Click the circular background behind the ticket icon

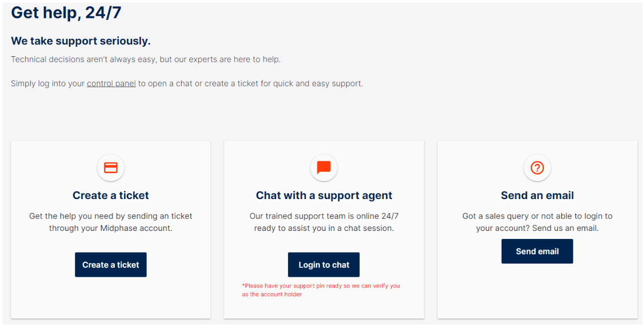coord(110,168)
